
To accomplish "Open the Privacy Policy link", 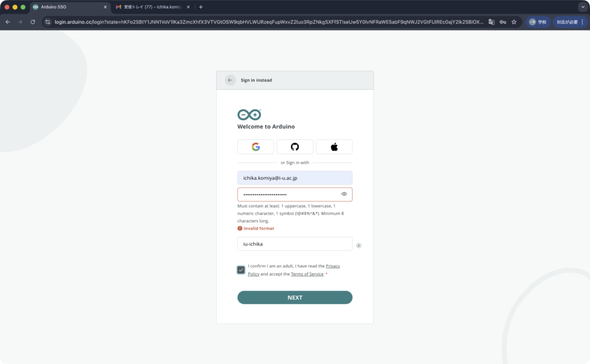I will pos(332,266).
